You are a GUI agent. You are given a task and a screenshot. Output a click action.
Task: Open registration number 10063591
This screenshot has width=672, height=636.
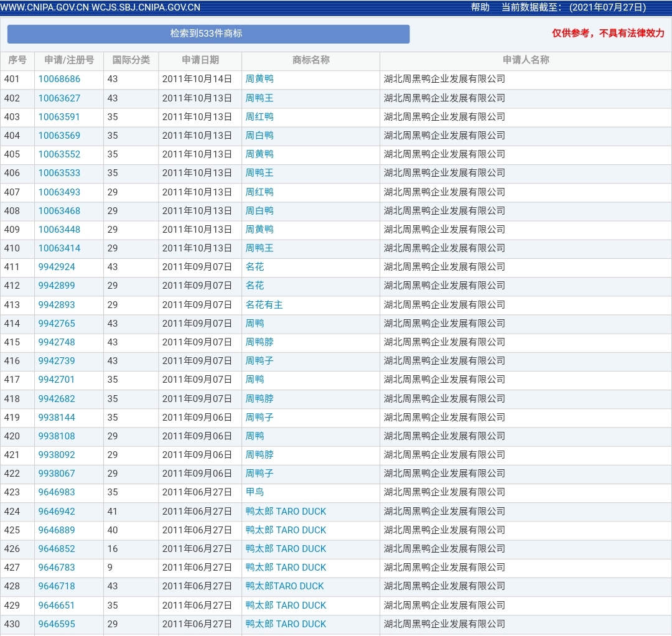[59, 117]
